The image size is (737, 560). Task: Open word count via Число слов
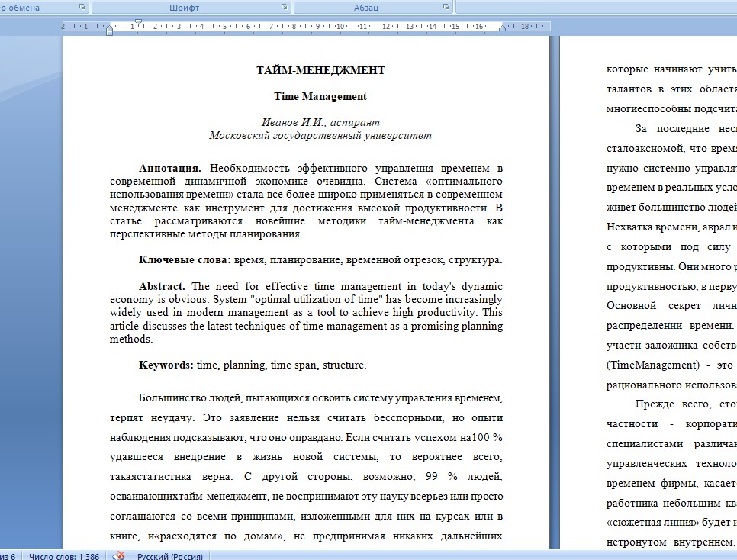pyautogui.click(x=64, y=556)
